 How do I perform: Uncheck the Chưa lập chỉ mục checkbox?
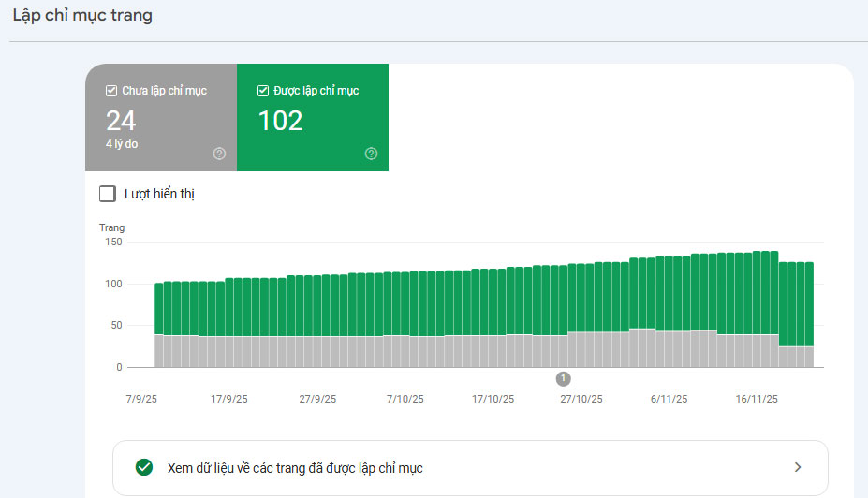(111, 91)
